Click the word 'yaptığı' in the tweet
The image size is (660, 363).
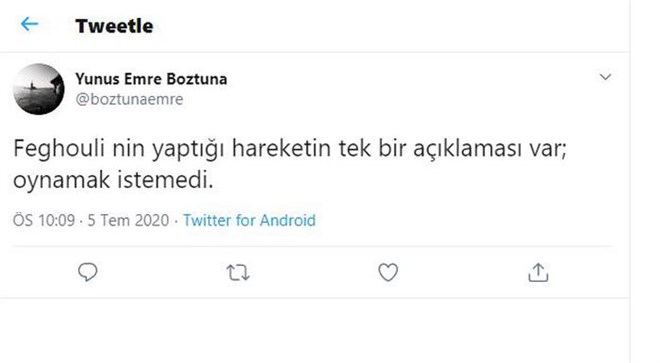(188, 150)
